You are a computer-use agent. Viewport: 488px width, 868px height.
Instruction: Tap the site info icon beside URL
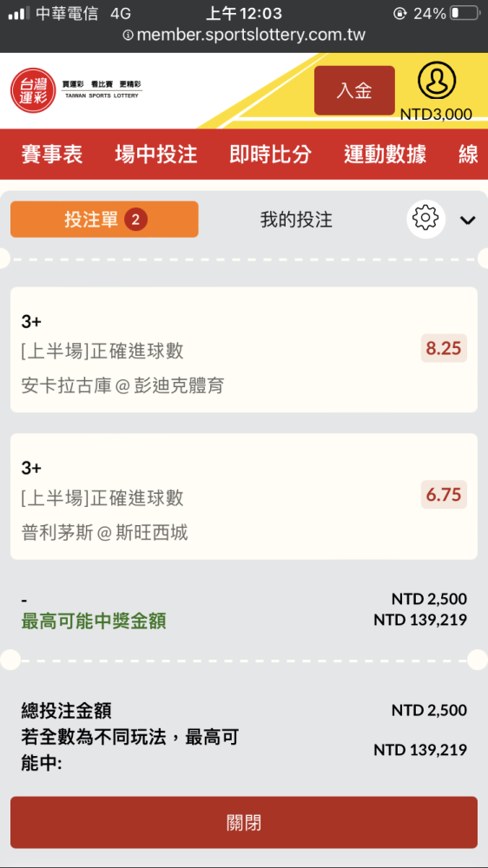pyautogui.click(x=128, y=36)
